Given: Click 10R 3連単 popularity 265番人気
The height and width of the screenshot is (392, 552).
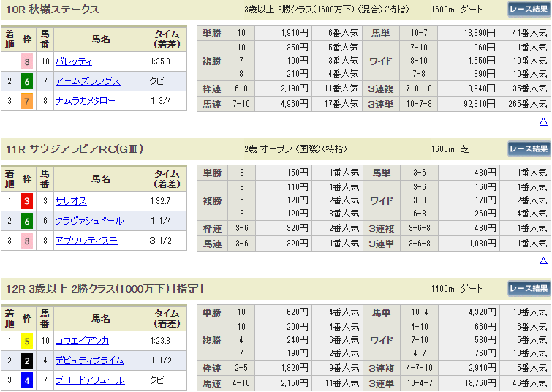Looking at the screenshot, I should (x=527, y=104).
